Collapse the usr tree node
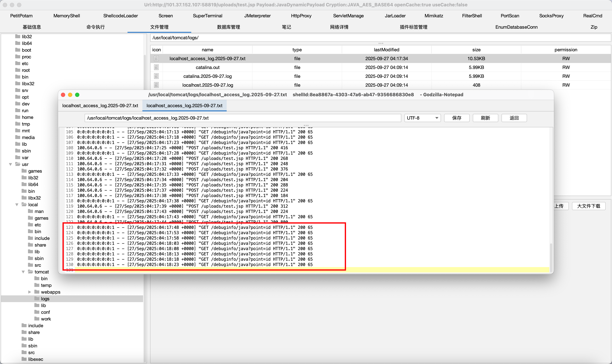This screenshot has height=364, width=612. pos(11,164)
